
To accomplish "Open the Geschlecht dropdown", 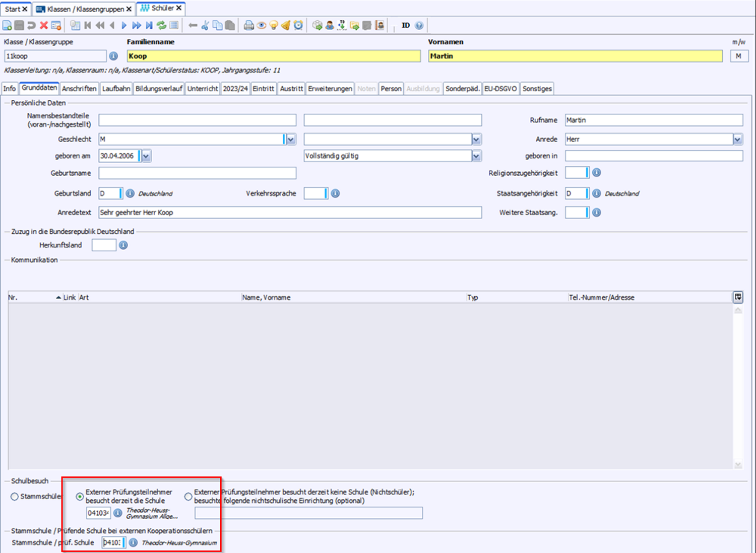I will [291, 139].
